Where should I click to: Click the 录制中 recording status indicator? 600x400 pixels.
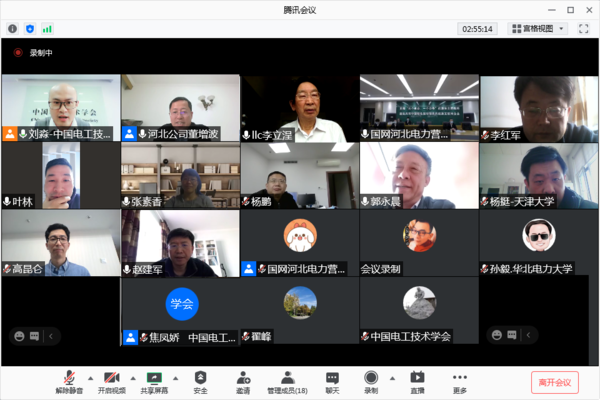[x=35, y=53]
